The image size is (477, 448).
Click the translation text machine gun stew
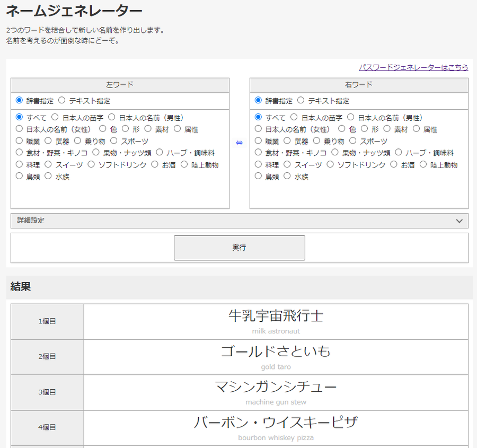276,402
